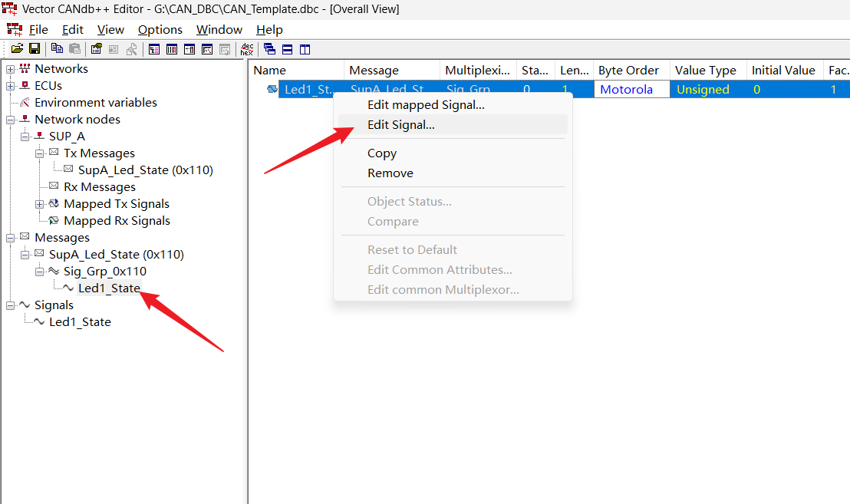The image size is (850, 504).
Task: Click the SUP_A node icon
Action: point(39,136)
